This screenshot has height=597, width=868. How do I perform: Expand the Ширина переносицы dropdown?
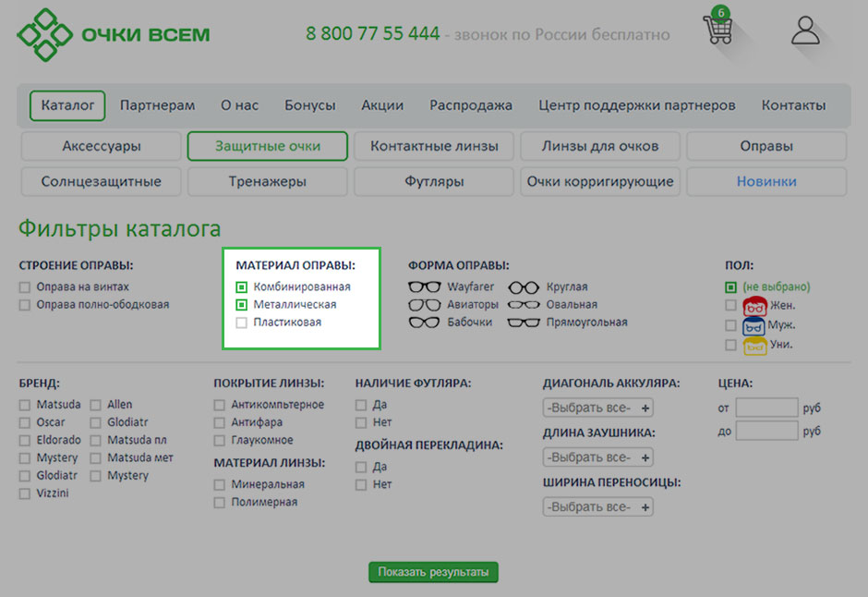click(597, 507)
